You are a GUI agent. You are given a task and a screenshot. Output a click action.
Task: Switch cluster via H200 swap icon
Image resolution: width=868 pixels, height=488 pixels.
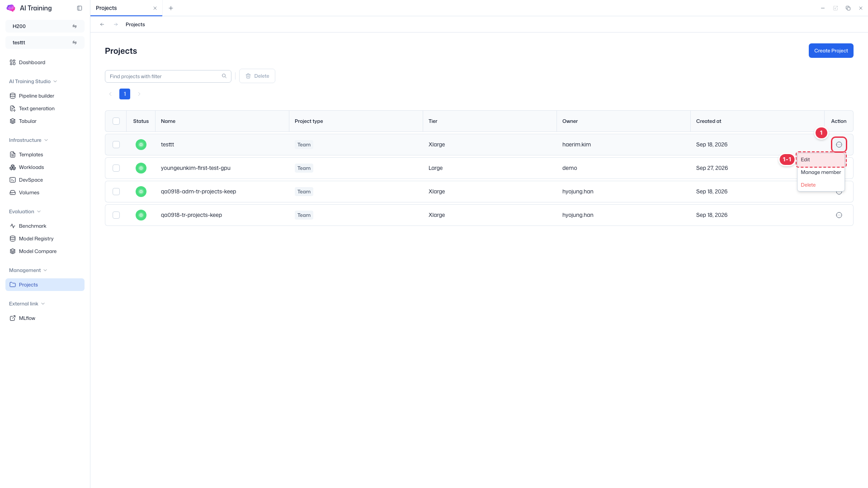click(75, 26)
